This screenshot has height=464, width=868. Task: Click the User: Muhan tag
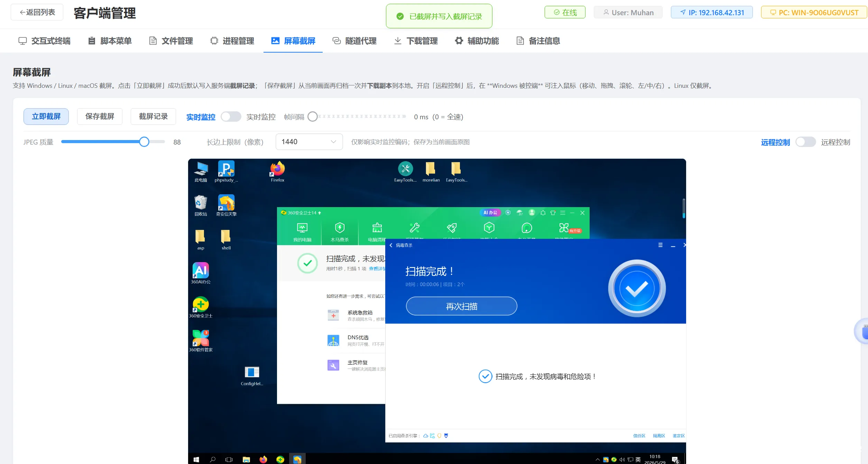click(x=628, y=12)
